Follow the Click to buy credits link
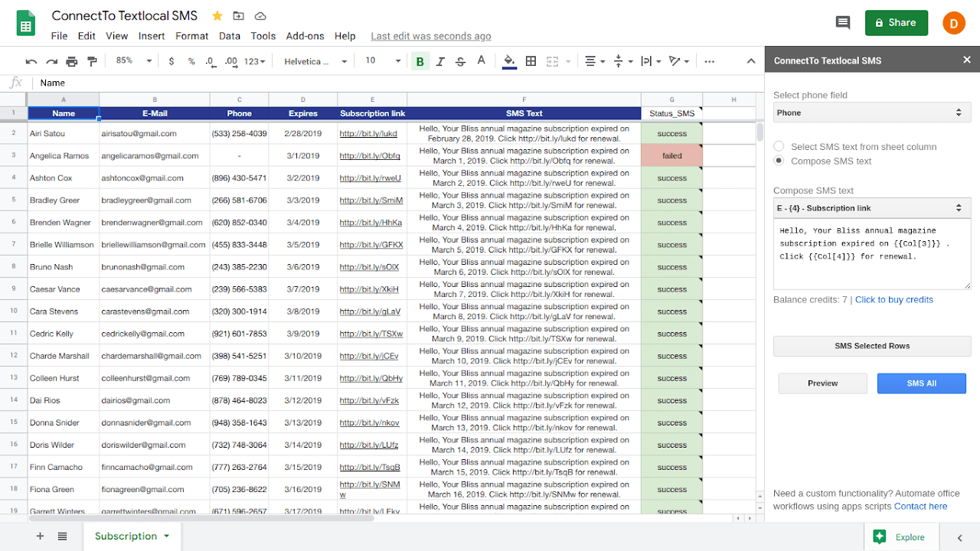This screenshot has height=551, width=980. click(x=893, y=300)
